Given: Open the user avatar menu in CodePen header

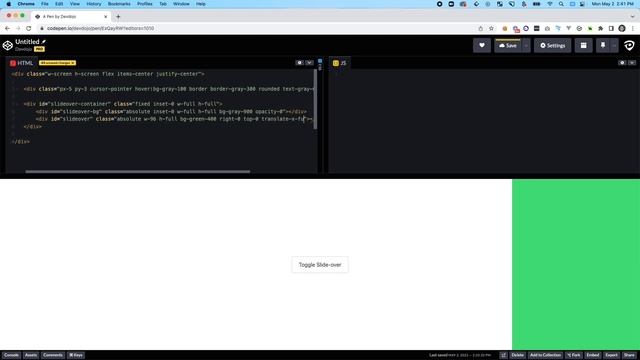Looking at the screenshot, I should coord(629,45).
